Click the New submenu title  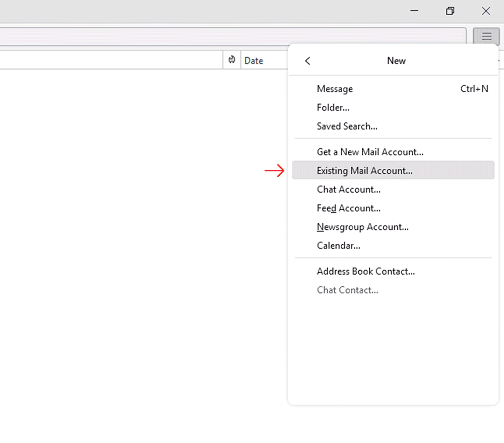coord(396,60)
